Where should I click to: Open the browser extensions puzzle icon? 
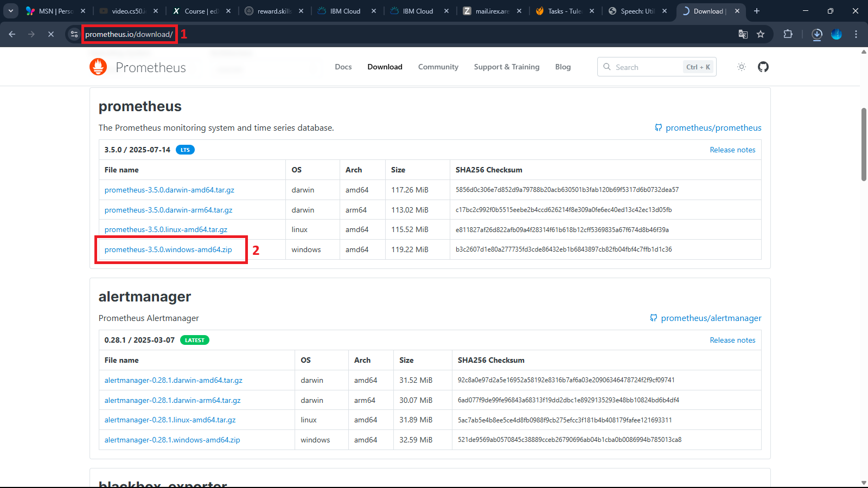(788, 34)
